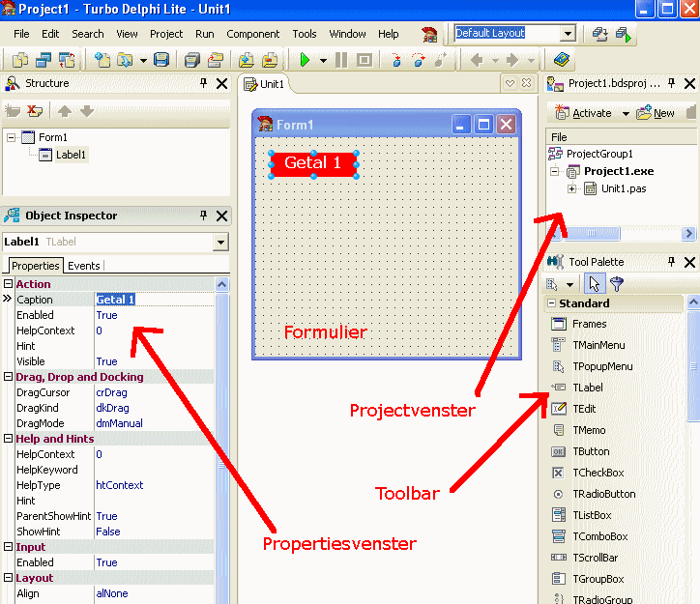Collapse the Project1.exe node
This screenshot has height=604, width=700.
(554, 171)
